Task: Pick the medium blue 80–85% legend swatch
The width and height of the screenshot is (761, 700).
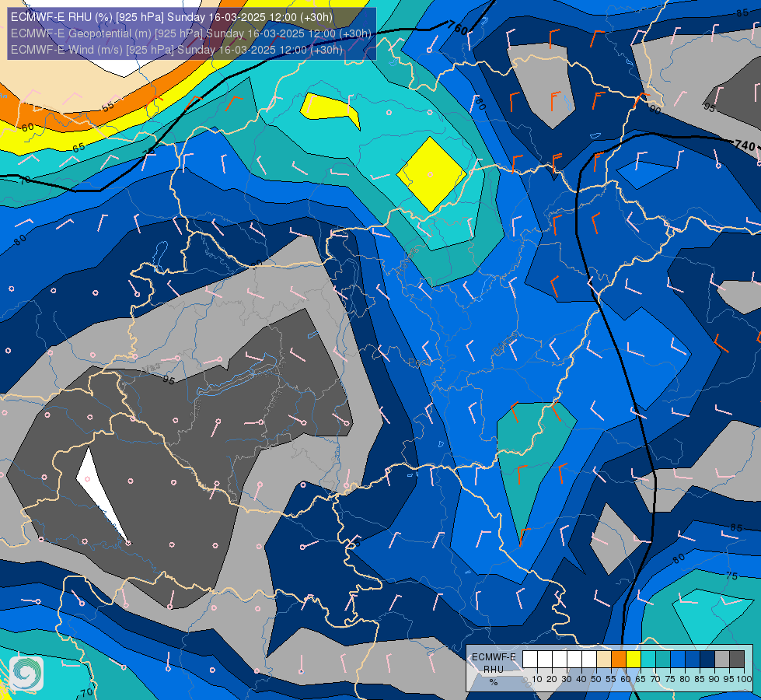Action: [x=693, y=659]
